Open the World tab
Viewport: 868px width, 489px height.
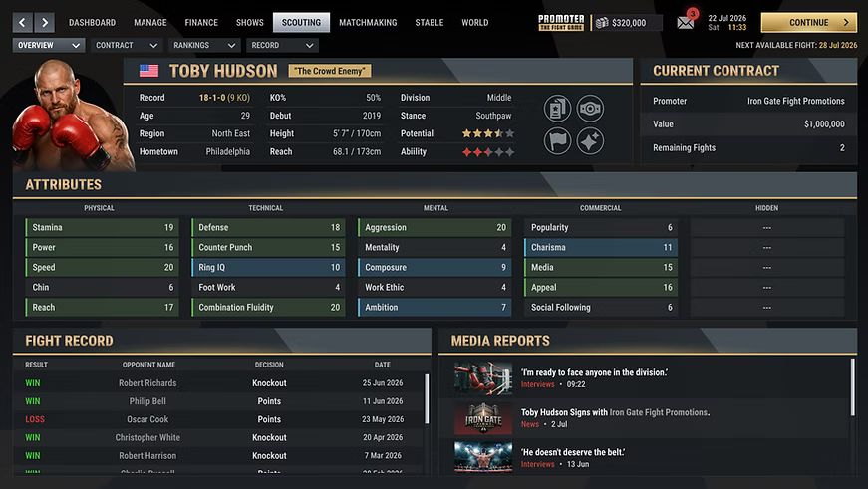[x=475, y=23]
